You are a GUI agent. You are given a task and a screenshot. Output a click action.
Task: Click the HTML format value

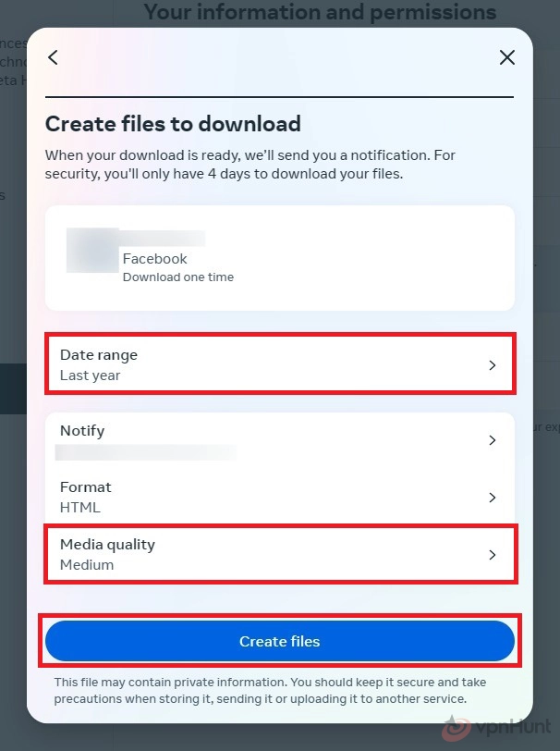point(79,508)
